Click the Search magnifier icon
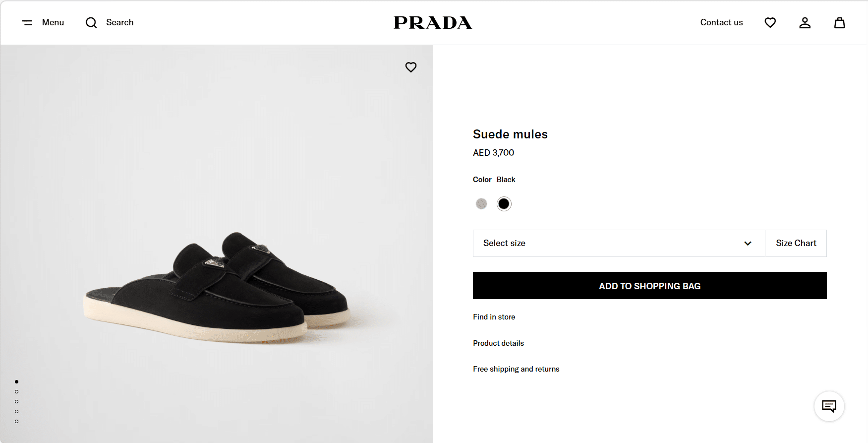This screenshot has width=868, height=443. pos(91,23)
